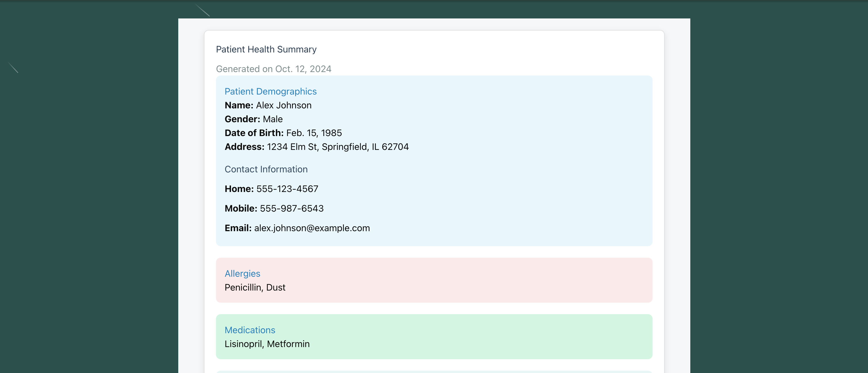Click the Contact Information heading
The image size is (868, 373).
coord(266,169)
